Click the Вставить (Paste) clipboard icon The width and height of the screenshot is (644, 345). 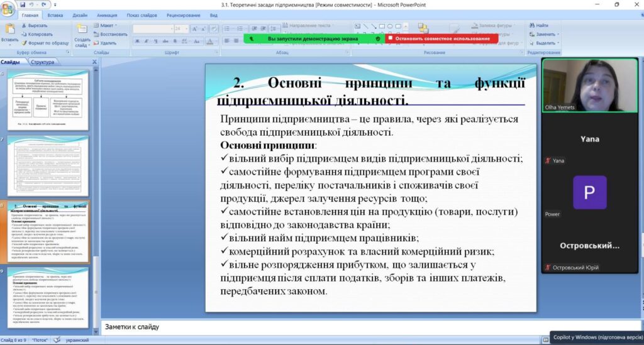(x=9, y=30)
